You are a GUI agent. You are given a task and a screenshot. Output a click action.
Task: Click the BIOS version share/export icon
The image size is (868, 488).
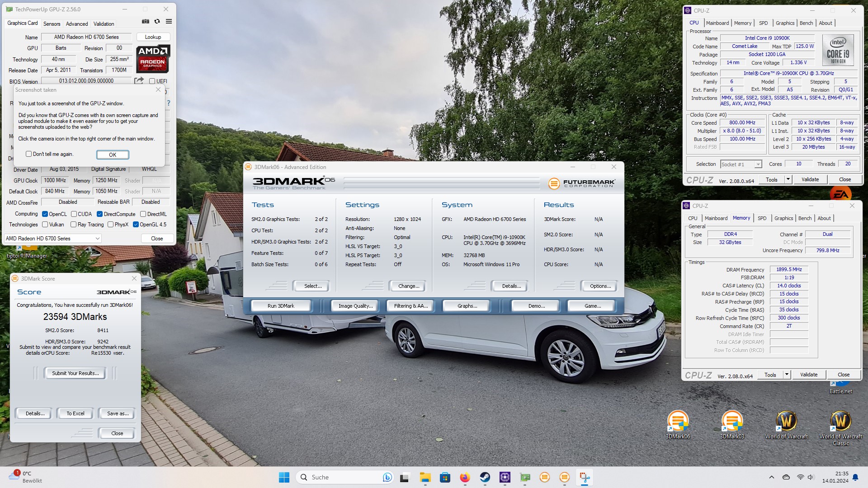coord(139,80)
